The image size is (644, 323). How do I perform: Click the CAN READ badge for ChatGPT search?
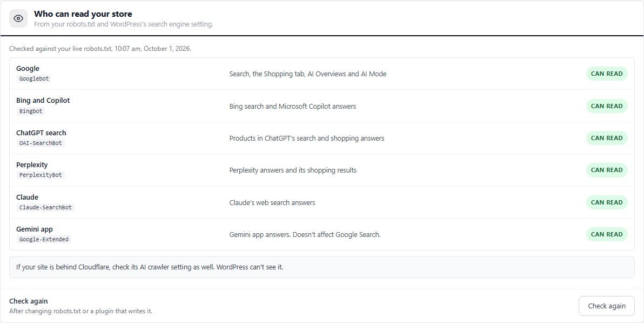point(607,138)
